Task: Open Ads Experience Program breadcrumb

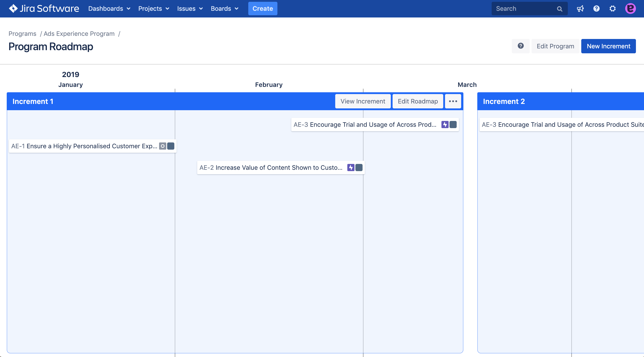Action: 79,33
